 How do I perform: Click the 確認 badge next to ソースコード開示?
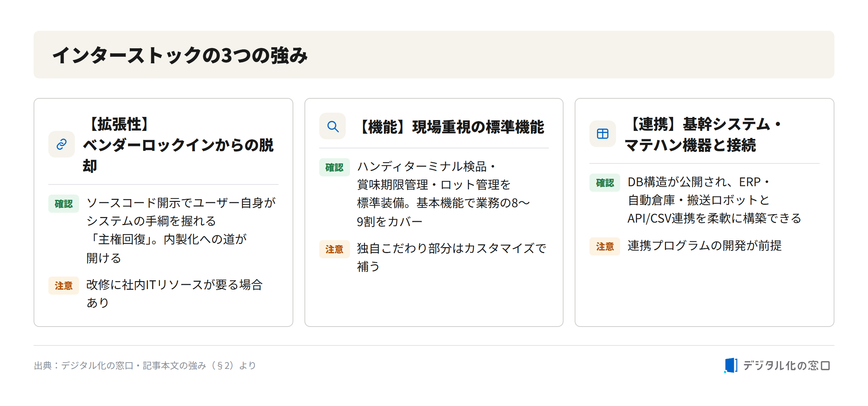tap(64, 204)
